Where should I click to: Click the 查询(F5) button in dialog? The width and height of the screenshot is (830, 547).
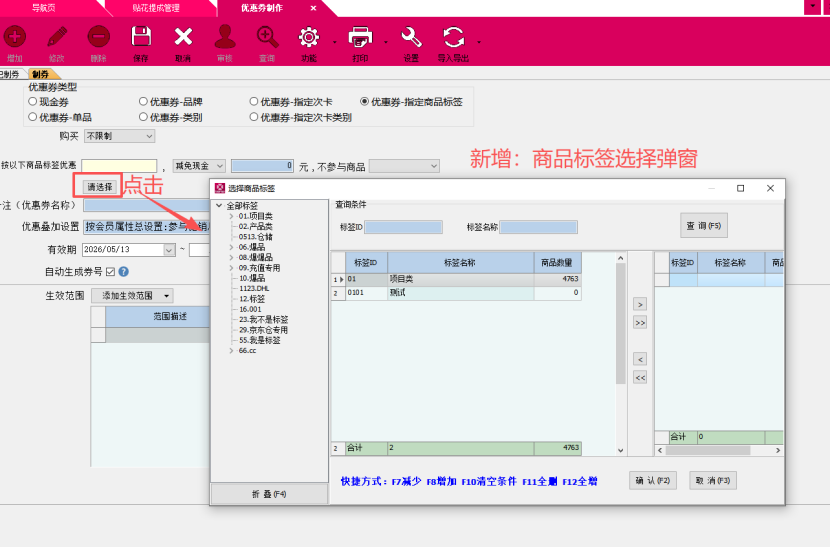pos(703,226)
